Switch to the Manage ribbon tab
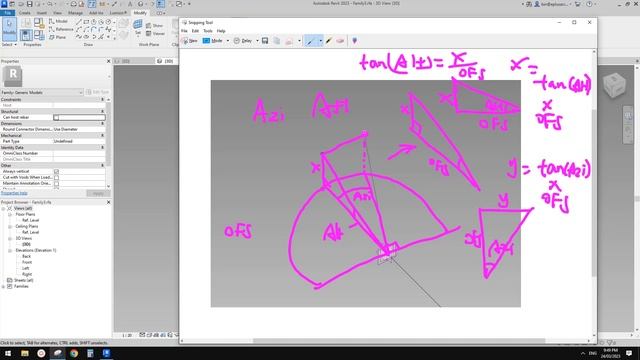 [75, 13]
